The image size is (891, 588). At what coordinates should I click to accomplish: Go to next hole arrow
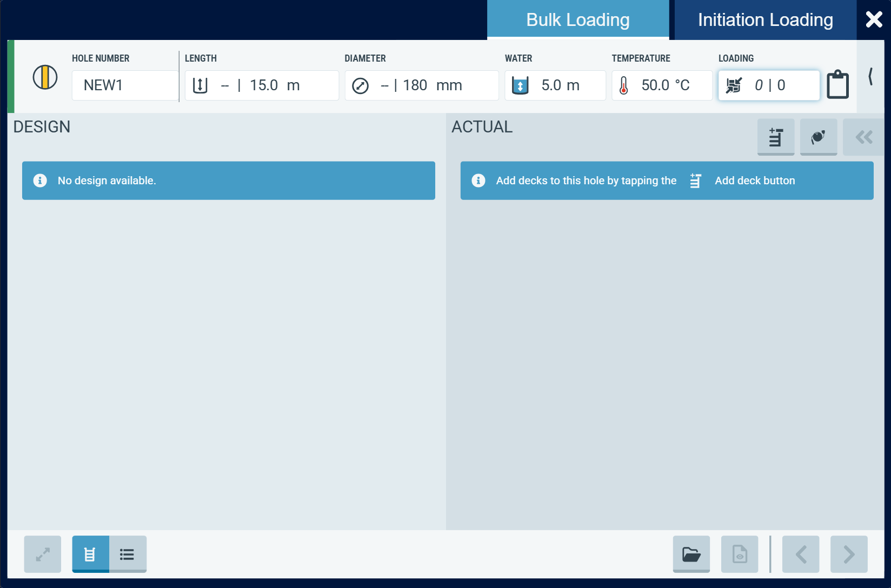849,554
